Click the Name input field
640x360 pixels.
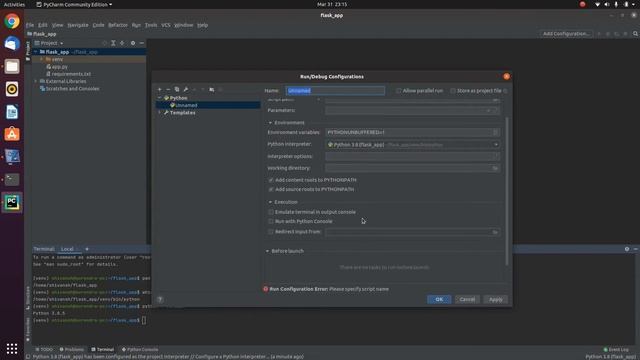click(335, 91)
